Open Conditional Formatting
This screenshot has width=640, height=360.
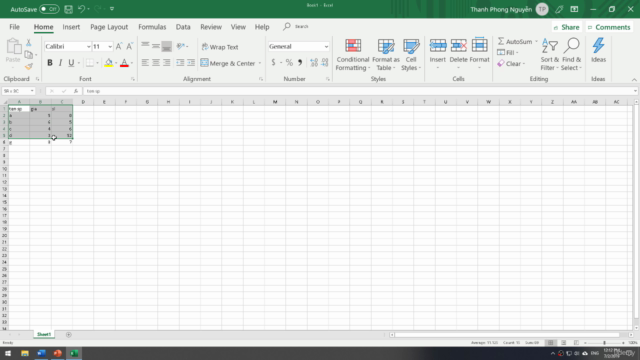pos(353,55)
